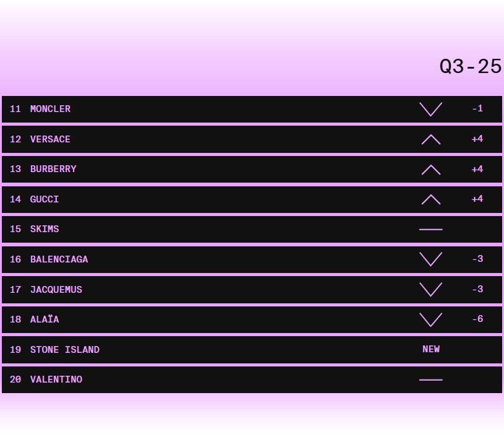Click rank number 15 beside Skims
504x442 pixels.
pos(15,229)
